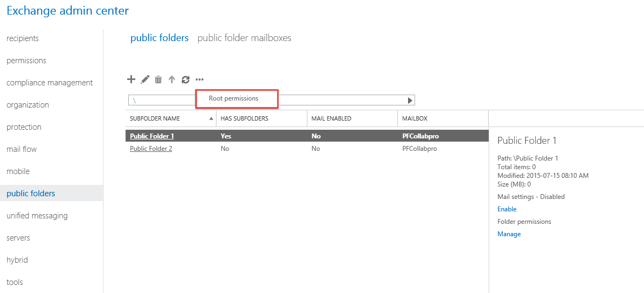
Task: Click the pencil edit icon
Action: click(144, 79)
